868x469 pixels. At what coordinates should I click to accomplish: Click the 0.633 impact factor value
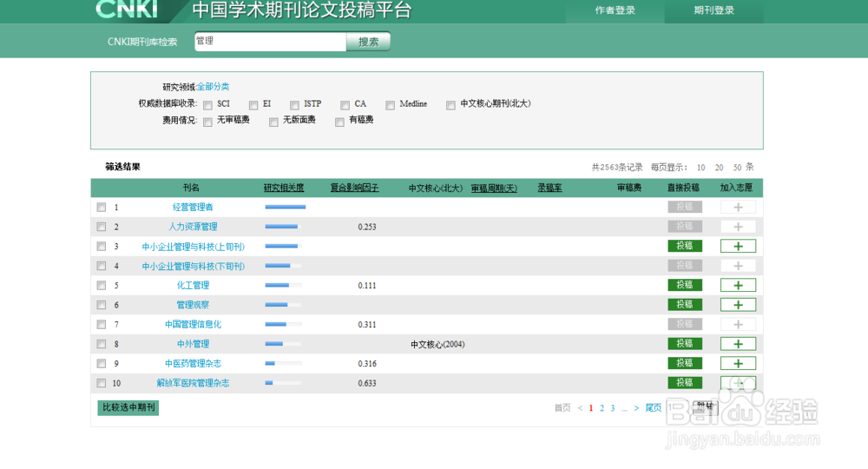pos(367,383)
